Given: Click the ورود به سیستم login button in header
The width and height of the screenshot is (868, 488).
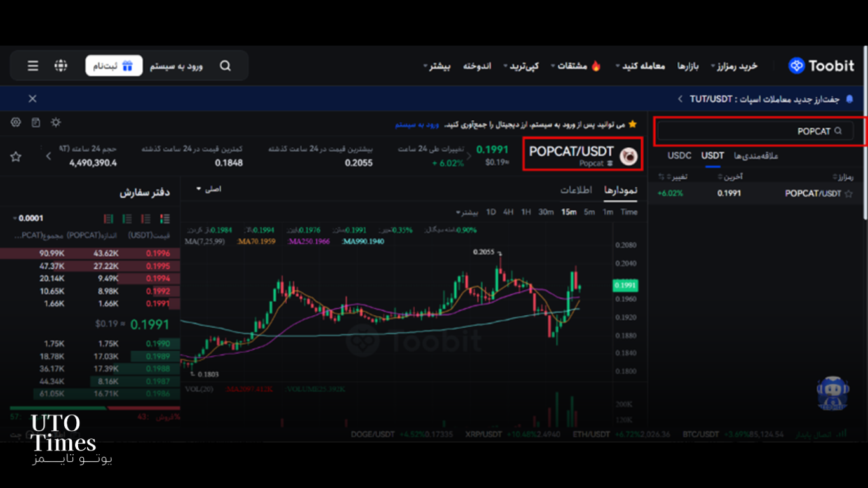Looking at the screenshot, I should click(177, 66).
